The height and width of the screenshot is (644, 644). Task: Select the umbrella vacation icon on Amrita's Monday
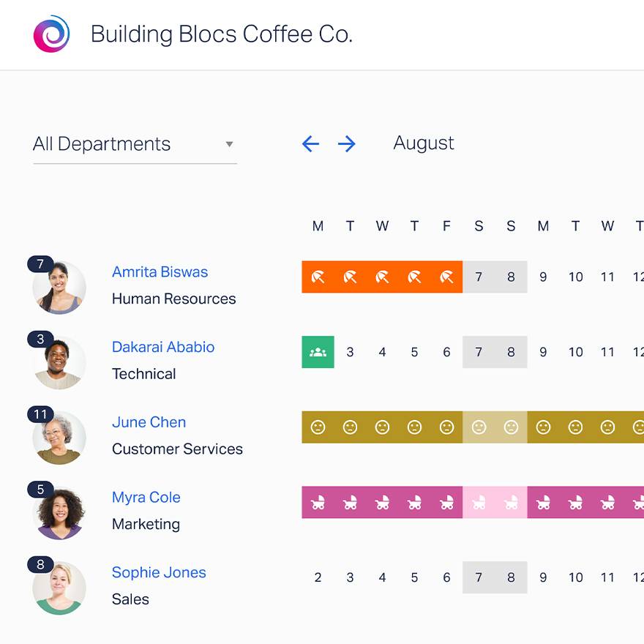click(318, 277)
